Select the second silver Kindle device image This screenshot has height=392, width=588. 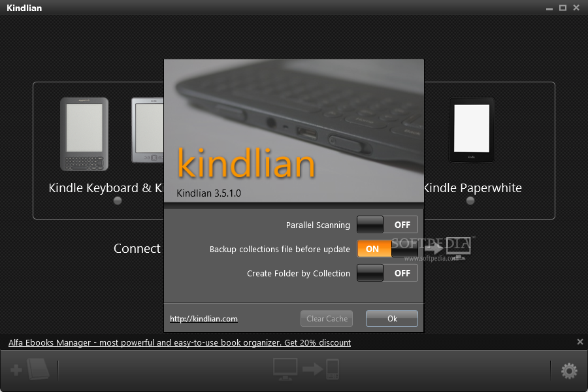(x=148, y=130)
